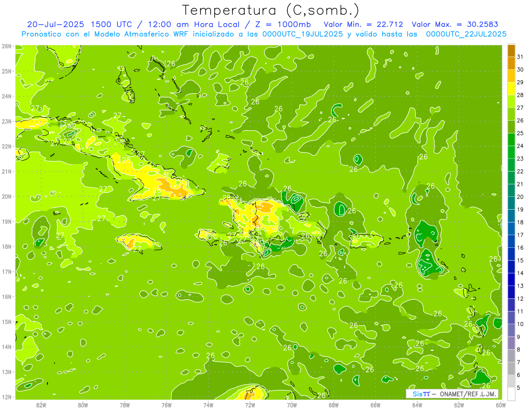
Task: Pick the legend color between 30 and 31
Action: (511, 63)
